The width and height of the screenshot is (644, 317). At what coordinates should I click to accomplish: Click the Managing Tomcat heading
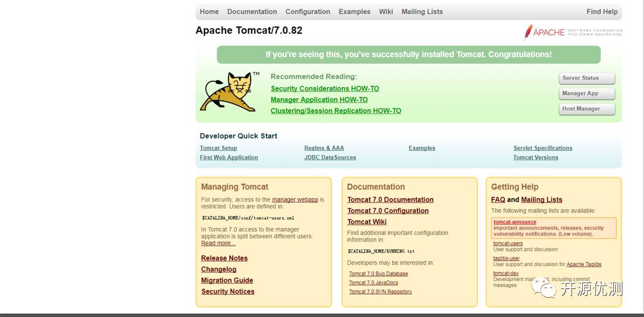pos(234,187)
